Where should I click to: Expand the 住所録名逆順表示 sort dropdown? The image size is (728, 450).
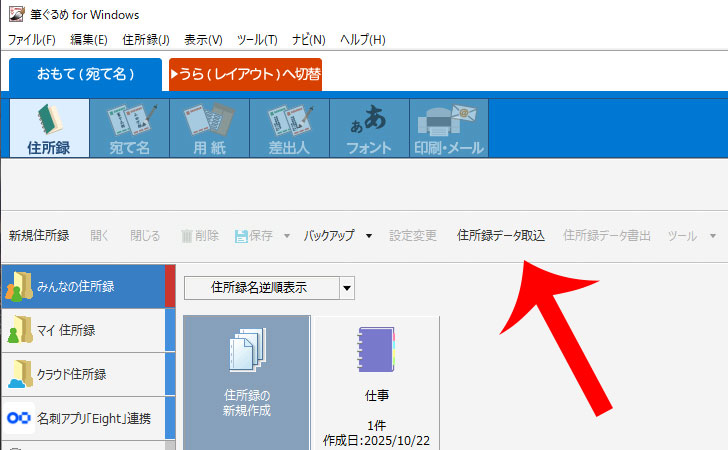[346, 288]
